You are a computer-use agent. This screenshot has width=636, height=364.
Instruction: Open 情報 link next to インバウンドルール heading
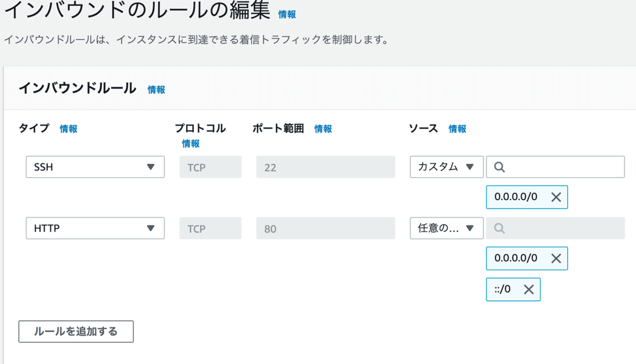click(x=156, y=90)
